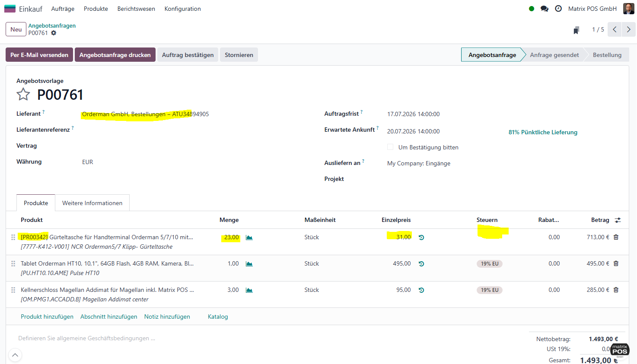This screenshot has height=364, width=637.
Task: Click the drag handle of the Kellnerschloss row
Action: click(x=13, y=290)
